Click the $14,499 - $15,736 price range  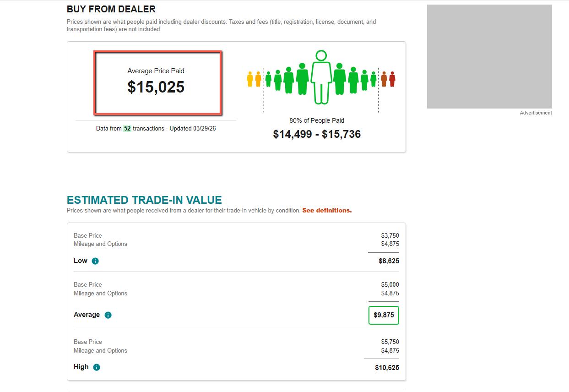click(317, 134)
